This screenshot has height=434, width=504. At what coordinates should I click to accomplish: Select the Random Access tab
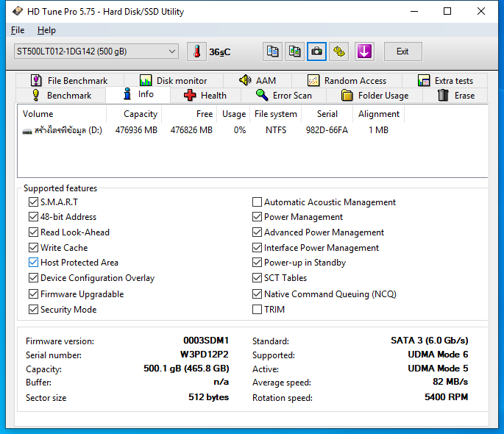[346, 81]
